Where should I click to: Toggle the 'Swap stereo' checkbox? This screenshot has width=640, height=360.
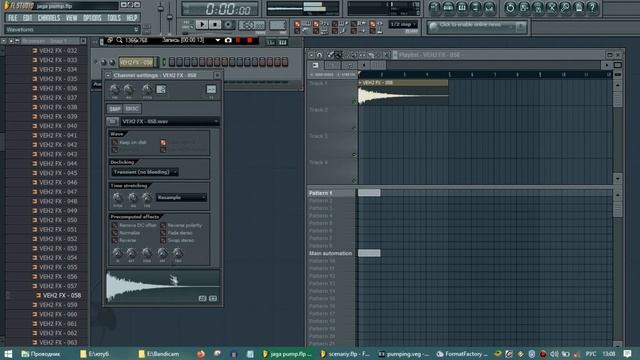tap(163, 240)
